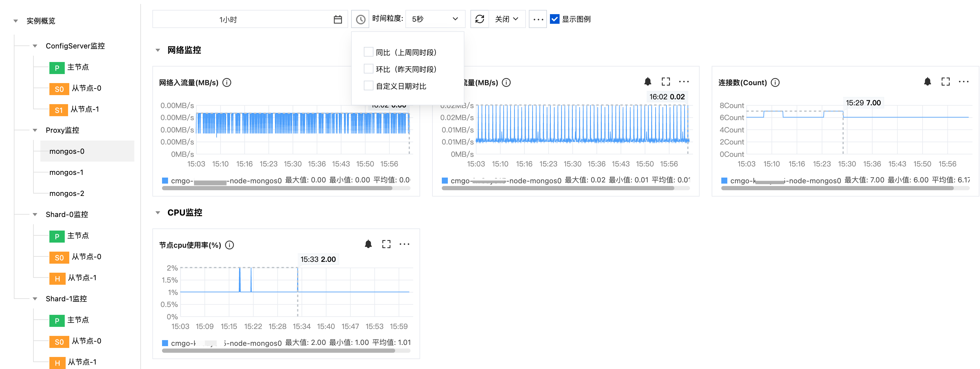Click the toolbar more options button
Screen dimensions: 980x369
click(x=538, y=19)
